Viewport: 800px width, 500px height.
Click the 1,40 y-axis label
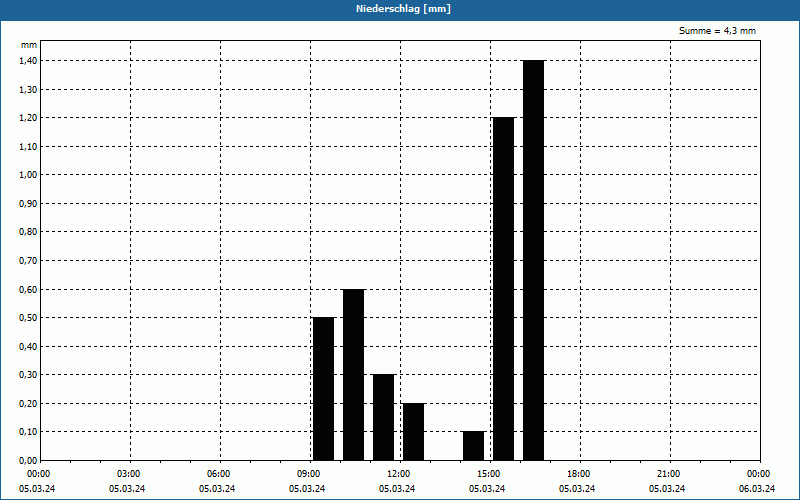coord(28,61)
